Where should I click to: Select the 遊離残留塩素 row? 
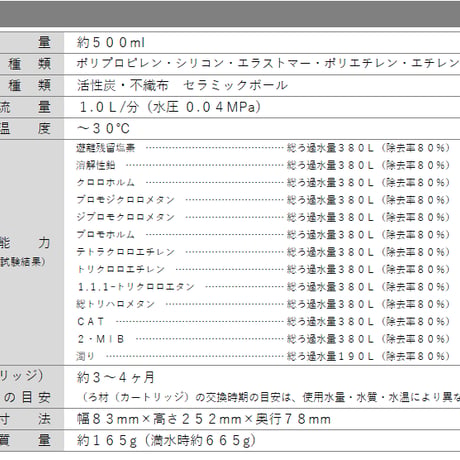click(263, 148)
